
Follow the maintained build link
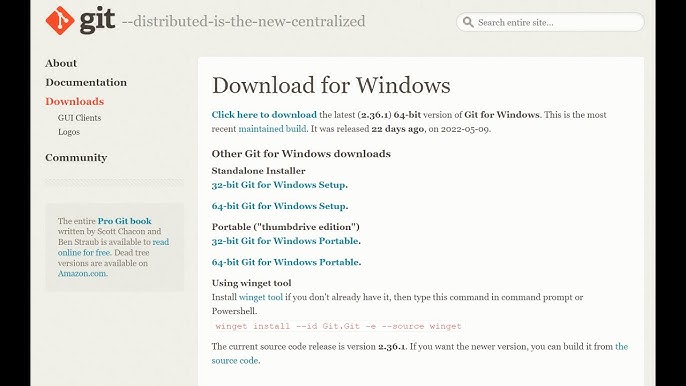tap(272, 129)
